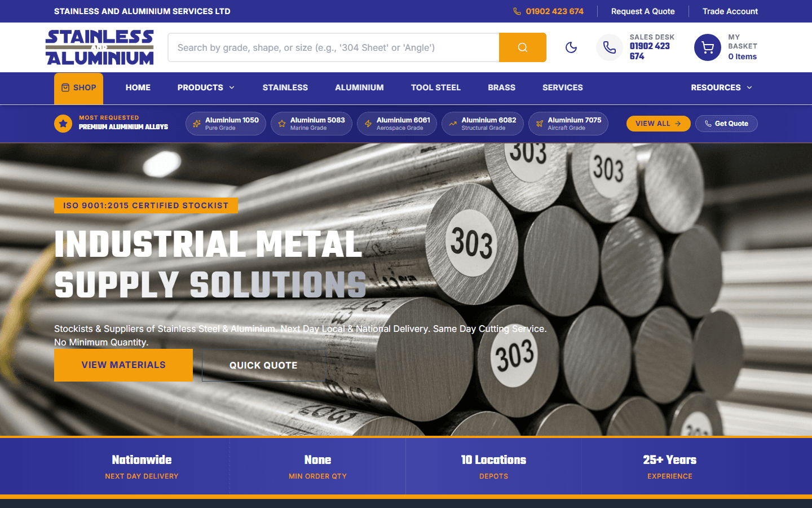Click the VIEW MATERIALS button
The image size is (812, 508).
coord(123,365)
